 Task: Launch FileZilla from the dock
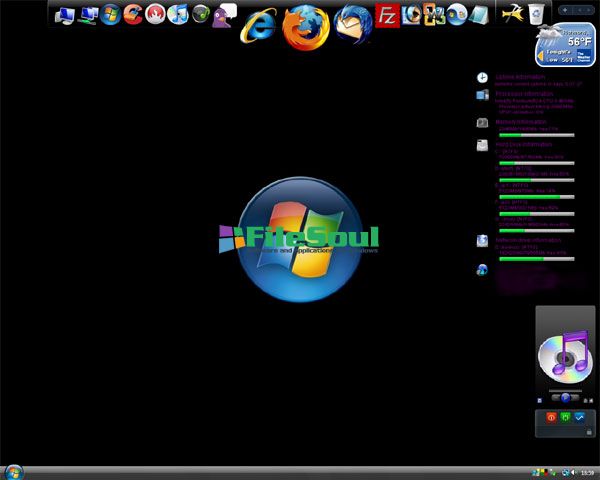[387, 15]
